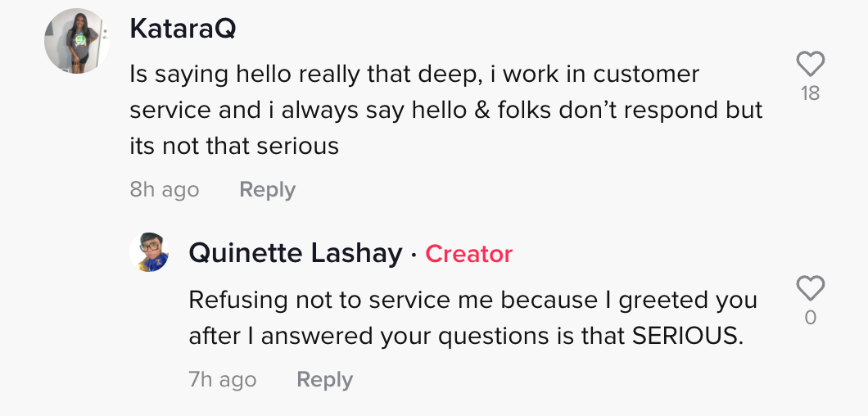The height and width of the screenshot is (416, 868).
Task: Reply to KataraQ's comment
Action: pos(268,190)
